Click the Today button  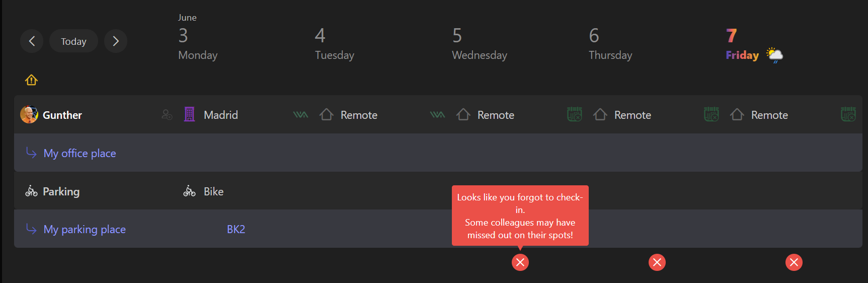point(73,41)
